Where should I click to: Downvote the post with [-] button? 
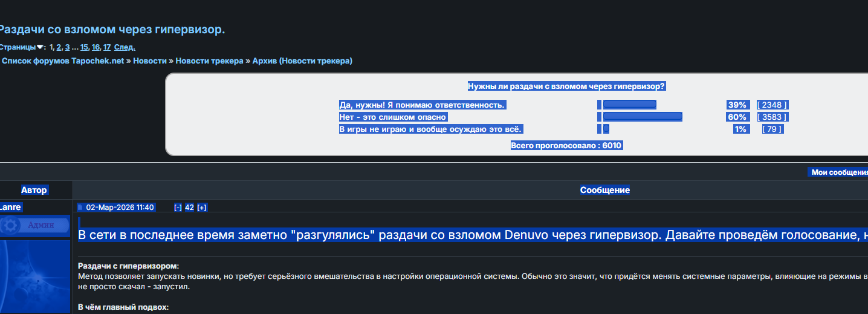click(x=178, y=208)
